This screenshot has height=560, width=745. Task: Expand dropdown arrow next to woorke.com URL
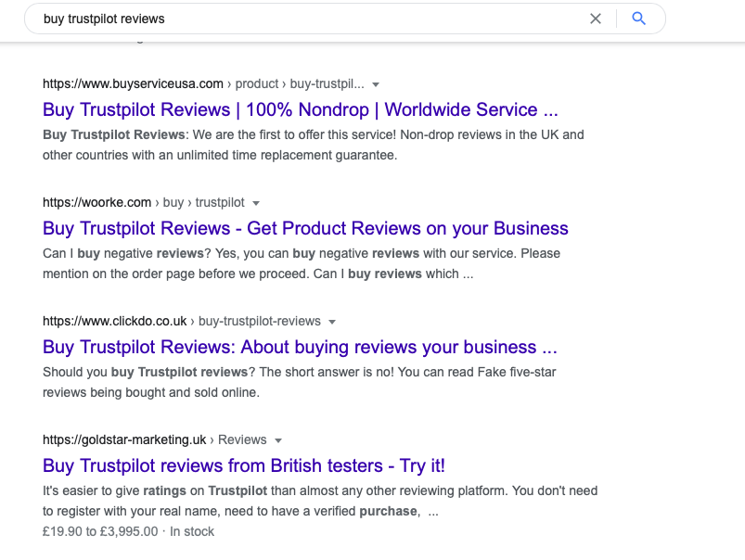[x=256, y=203]
